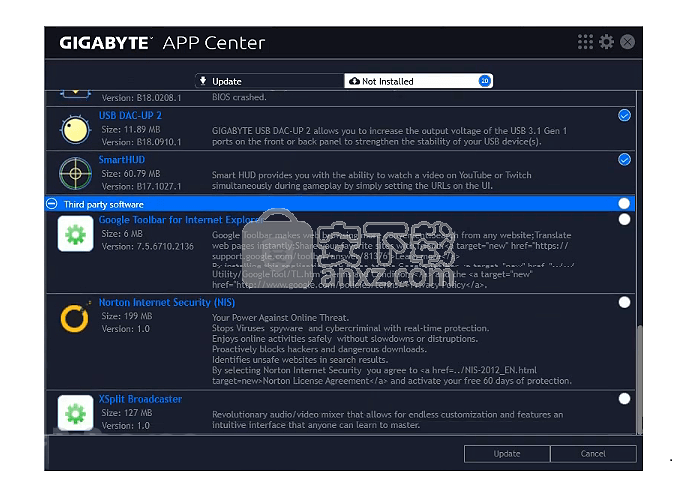Viewport: 700px width, 500px height.
Task: Click the vertical scrollbar thumb
Action: tap(640, 380)
